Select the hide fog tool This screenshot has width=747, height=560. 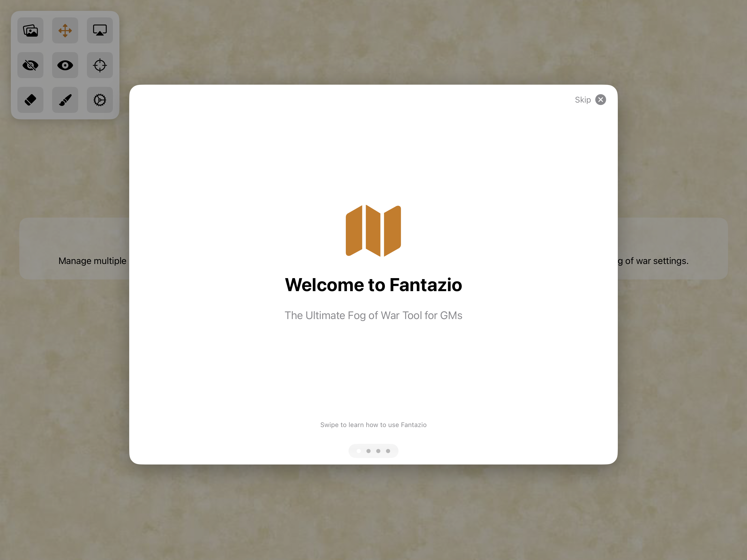click(x=30, y=65)
